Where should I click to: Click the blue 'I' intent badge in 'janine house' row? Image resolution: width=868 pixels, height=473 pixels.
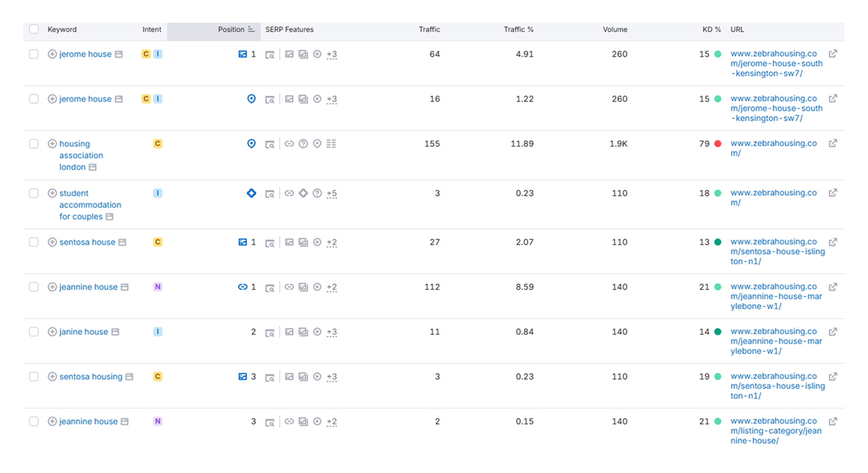tap(157, 332)
